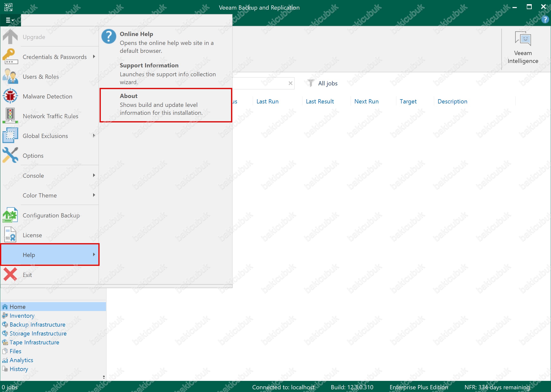Open Configuration Backup menu entry
This screenshot has width=551, height=392.
coord(50,215)
